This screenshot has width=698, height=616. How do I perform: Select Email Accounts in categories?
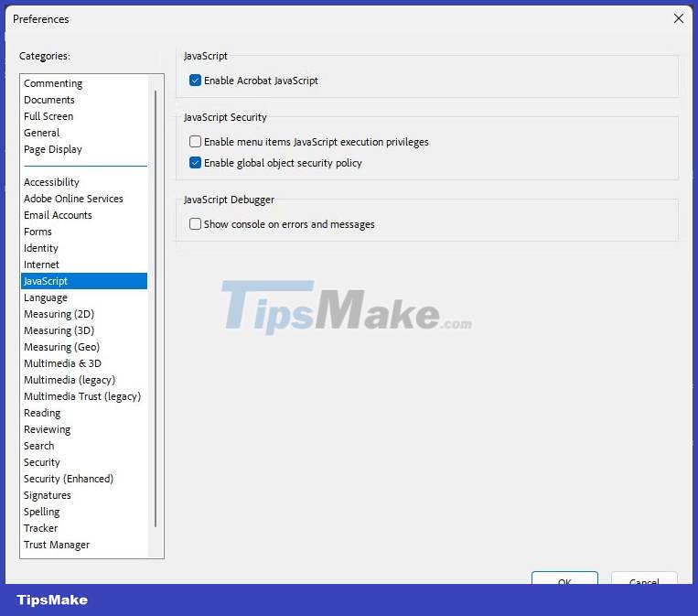(x=84, y=215)
